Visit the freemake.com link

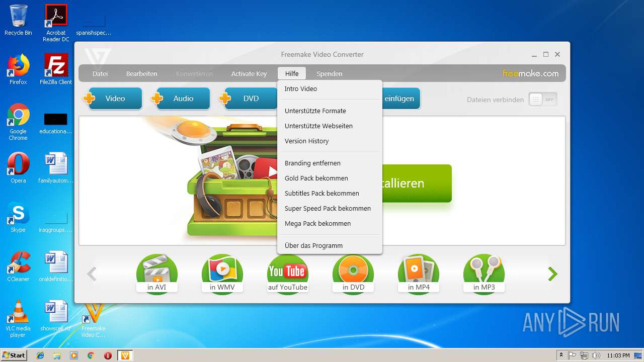click(530, 73)
